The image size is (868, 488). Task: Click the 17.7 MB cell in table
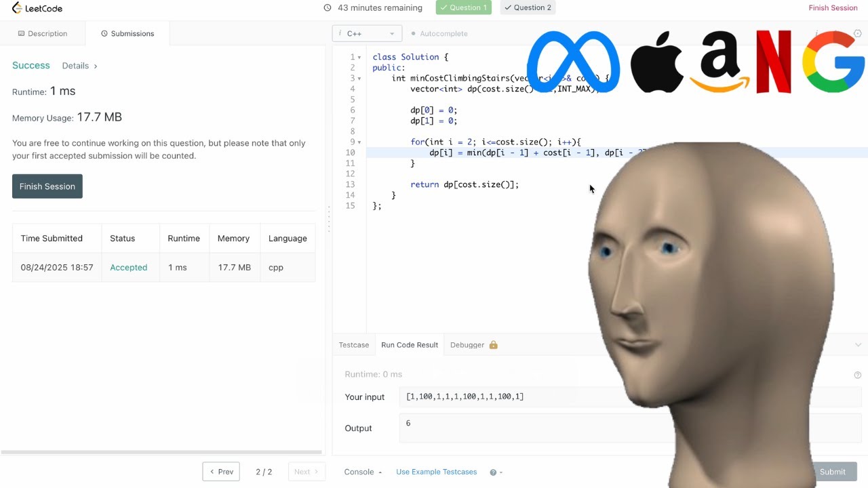coord(235,268)
